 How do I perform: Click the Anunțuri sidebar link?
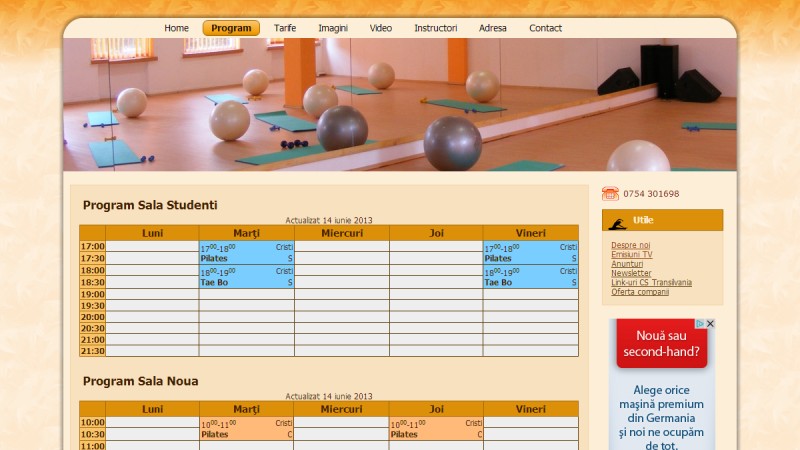[x=629, y=264]
